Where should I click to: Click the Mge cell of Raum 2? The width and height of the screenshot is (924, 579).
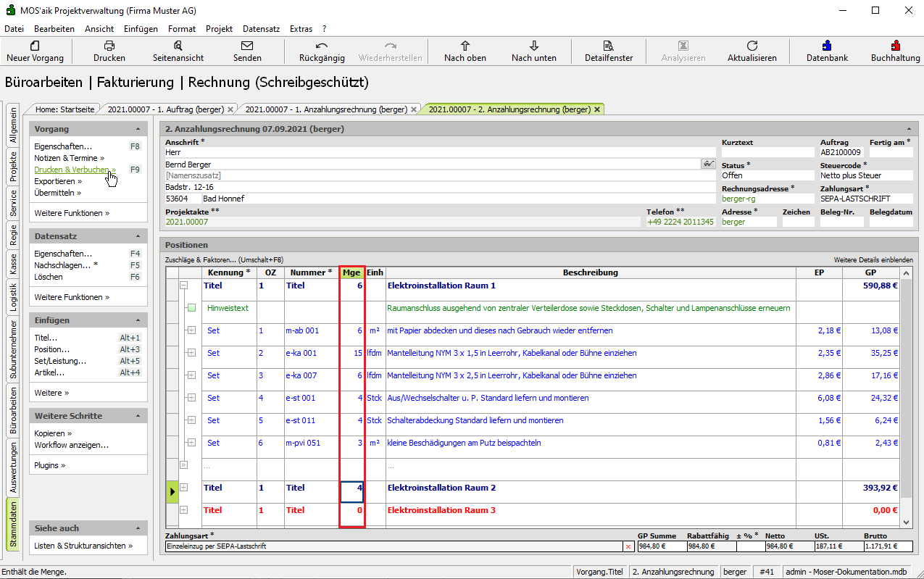tap(352, 491)
